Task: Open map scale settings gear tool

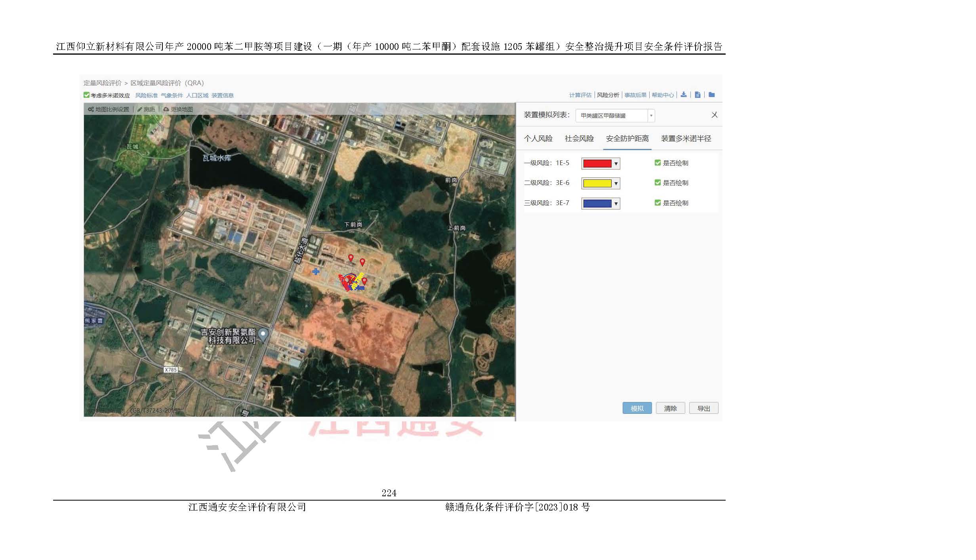Action: tap(91, 109)
